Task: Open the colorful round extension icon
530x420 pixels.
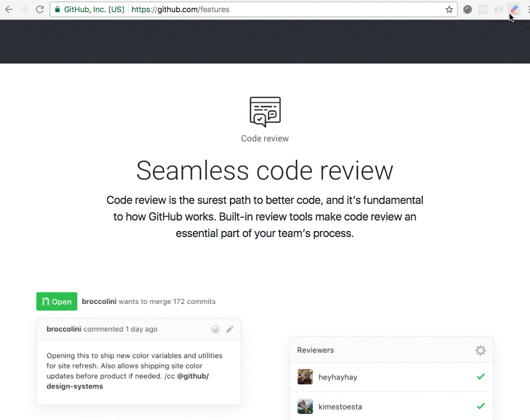Action: click(x=468, y=9)
